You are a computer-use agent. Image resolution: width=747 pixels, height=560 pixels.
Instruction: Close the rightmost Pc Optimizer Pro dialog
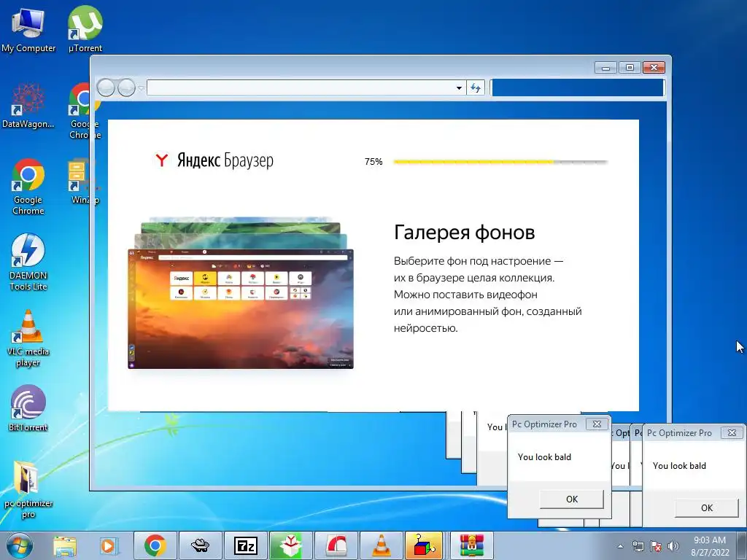click(732, 432)
